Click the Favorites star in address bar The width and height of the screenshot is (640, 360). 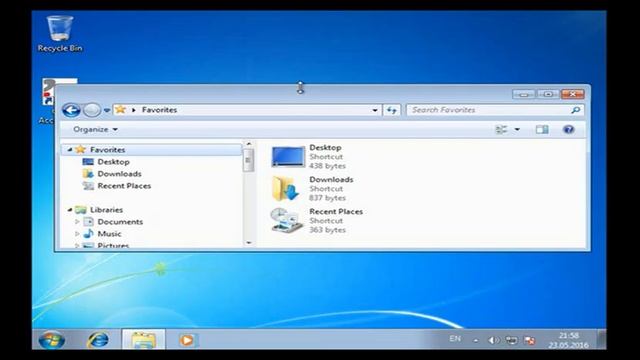[x=120, y=109]
